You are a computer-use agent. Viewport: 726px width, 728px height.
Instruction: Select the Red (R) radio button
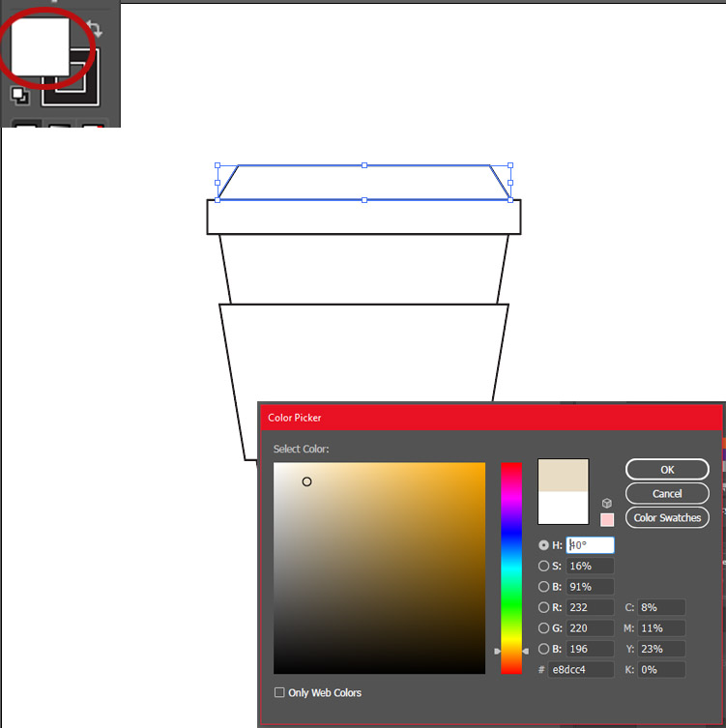(x=543, y=608)
